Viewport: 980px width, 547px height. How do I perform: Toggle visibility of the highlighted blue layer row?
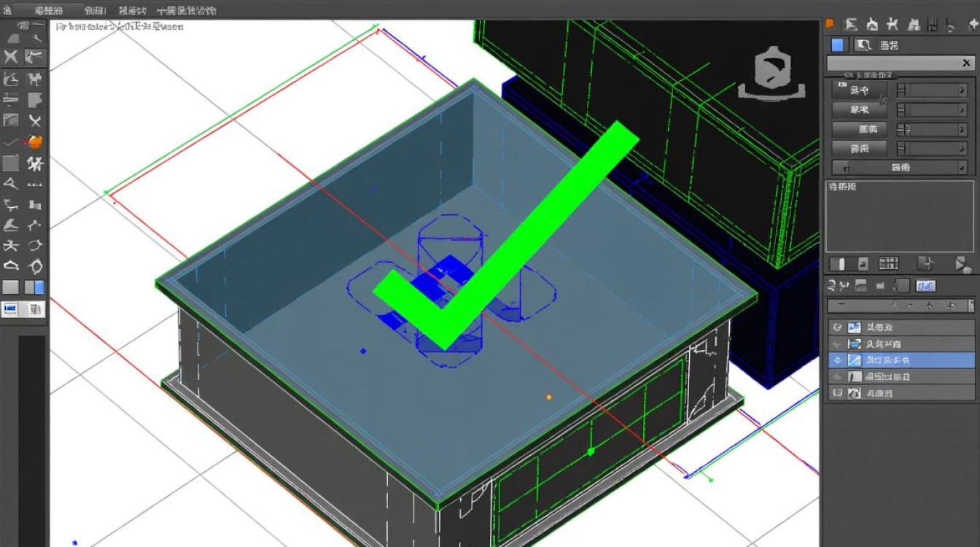tap(837, 360)
